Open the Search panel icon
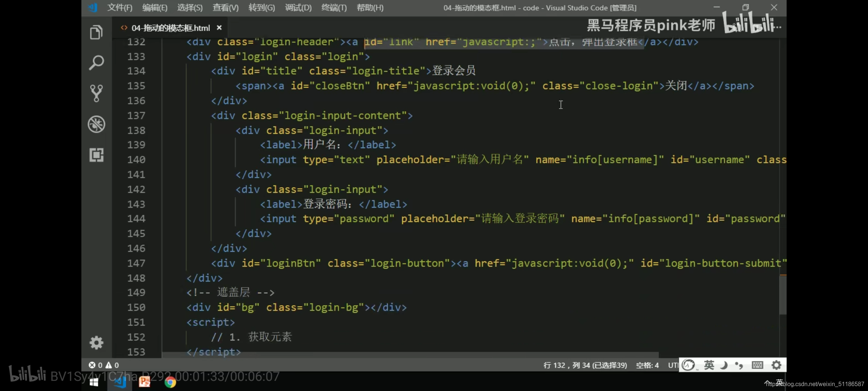Image resolution: width=868 pixels, height=391 pixels. point(96,63)
